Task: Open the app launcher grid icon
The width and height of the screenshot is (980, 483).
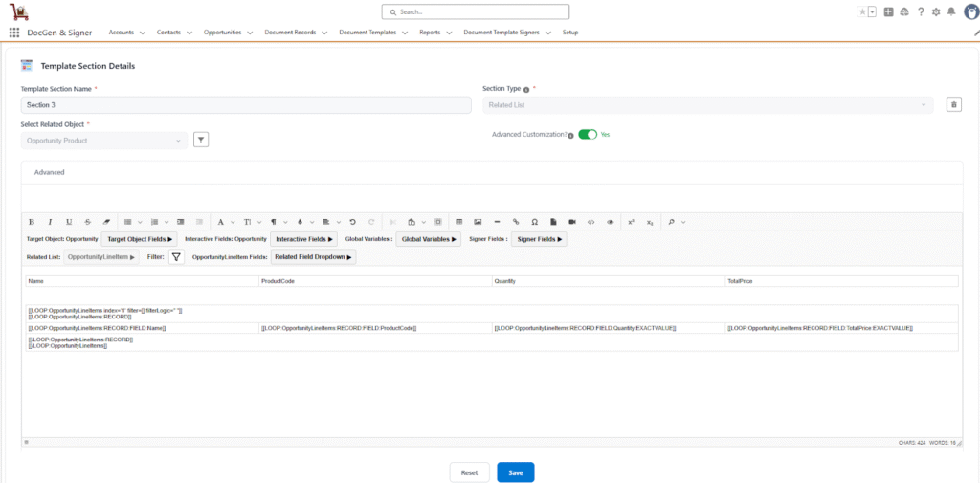Action: (14, 33)
